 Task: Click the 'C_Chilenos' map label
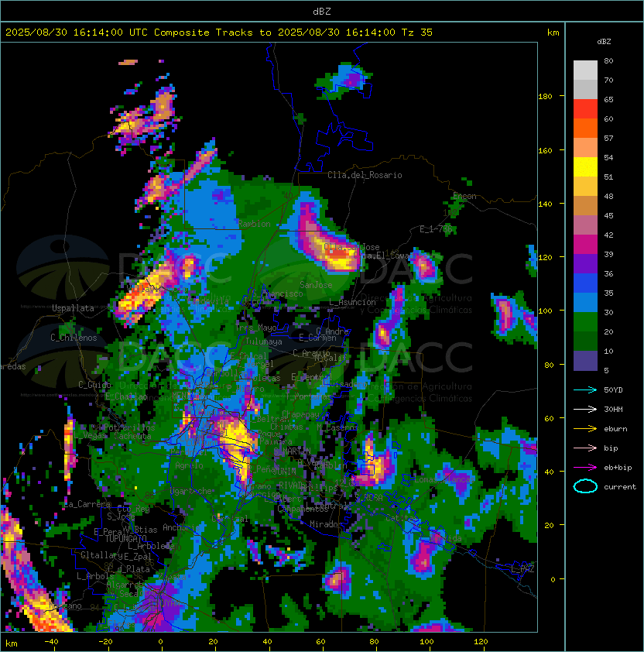pyautogui.click(x=74, y=338)
